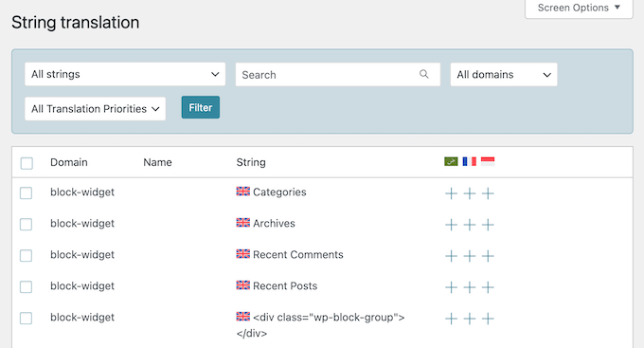The height and width of the screenshot is (348, 644).
Task: Add French translation for Archives string
Action: [470, 225]
